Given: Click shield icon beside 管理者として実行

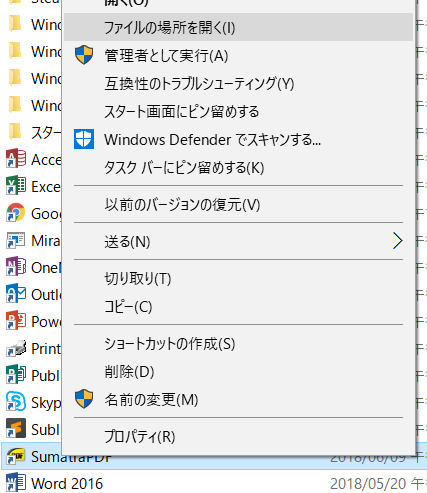Looking at the screenshot, I should (x=84, y=55).
